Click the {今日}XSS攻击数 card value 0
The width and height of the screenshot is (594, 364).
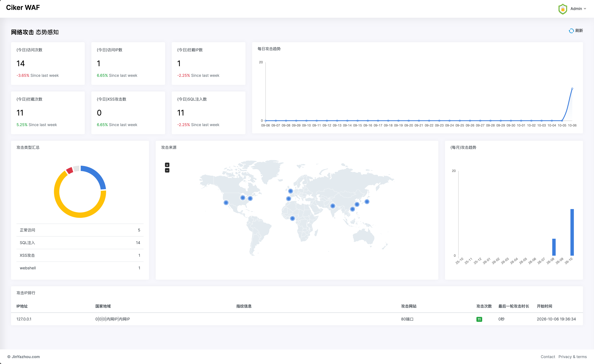coord(99,113)
